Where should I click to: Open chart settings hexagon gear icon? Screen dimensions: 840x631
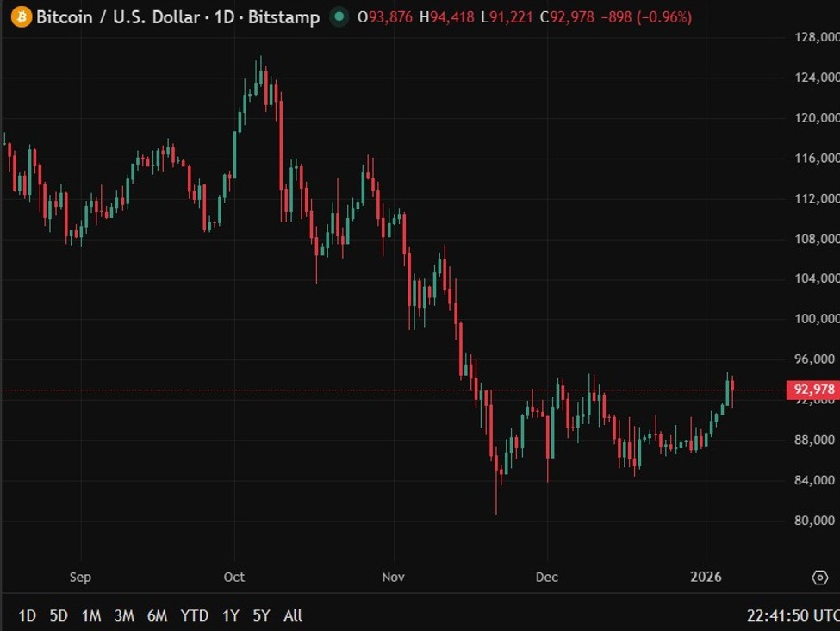tap(819, 577)
